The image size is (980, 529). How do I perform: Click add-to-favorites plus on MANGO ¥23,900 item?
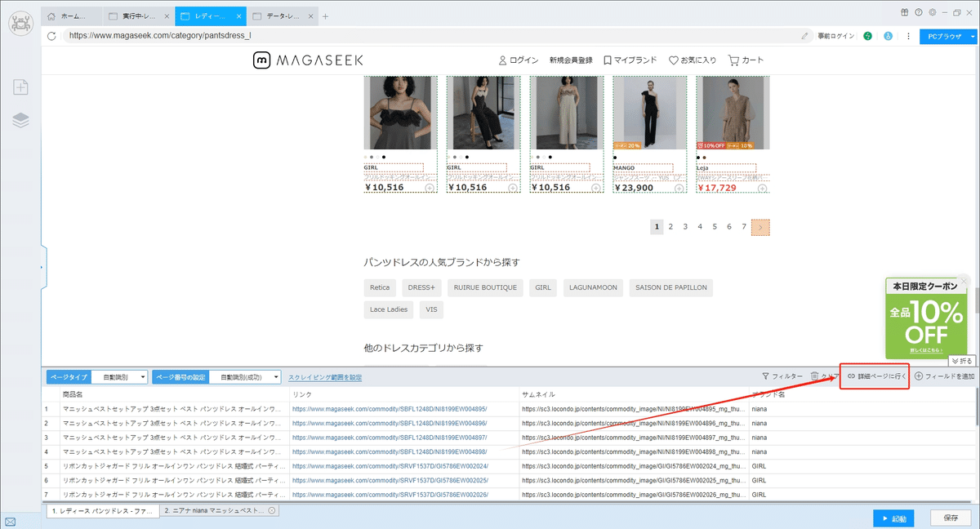point(679,188)
